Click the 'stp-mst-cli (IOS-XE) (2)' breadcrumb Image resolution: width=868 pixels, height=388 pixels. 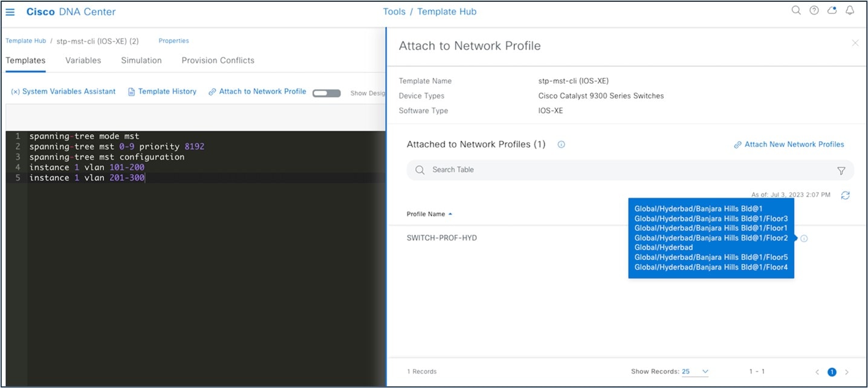(x=97, y=41)
